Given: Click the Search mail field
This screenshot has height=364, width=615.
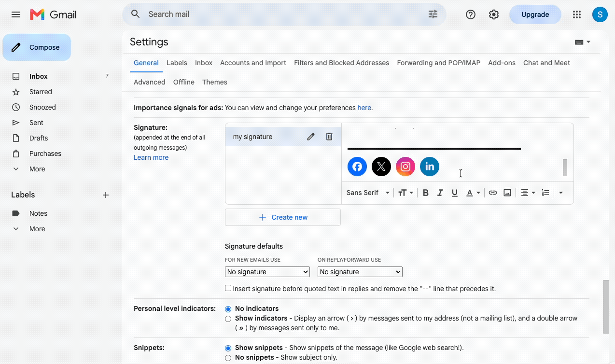Looking at the screenshot, I should coord(285,14).
